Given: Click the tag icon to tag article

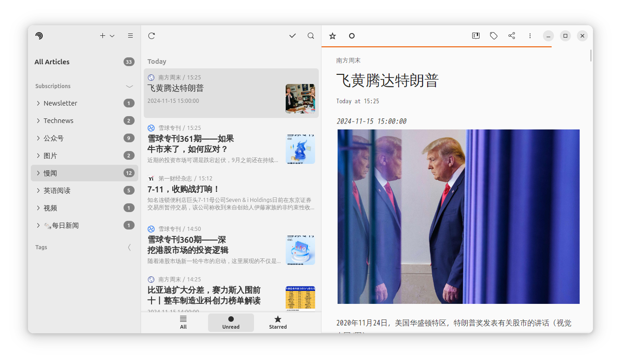Looking at the screenshot, I should (494, 36).
